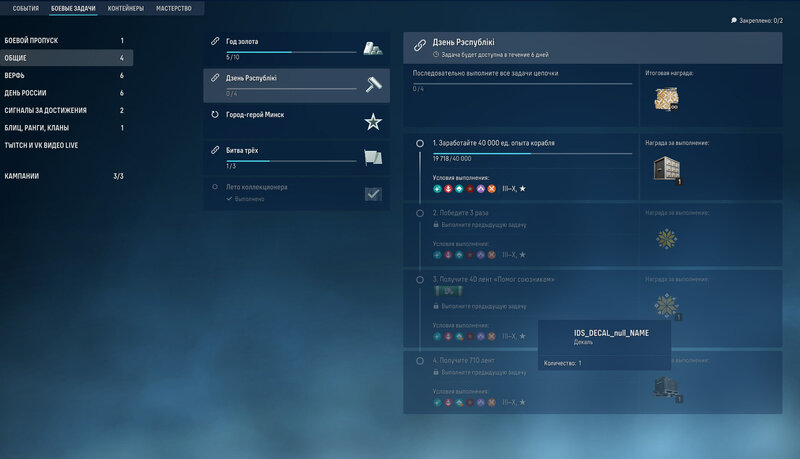Click Последовательно выполните все задачи цепочки text

tap(485, 73)
